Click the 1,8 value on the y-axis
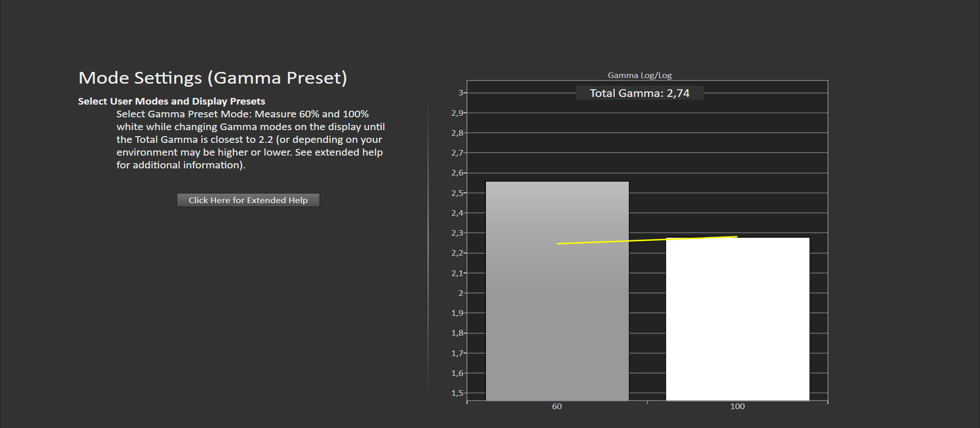 click(x=457, y=333)
